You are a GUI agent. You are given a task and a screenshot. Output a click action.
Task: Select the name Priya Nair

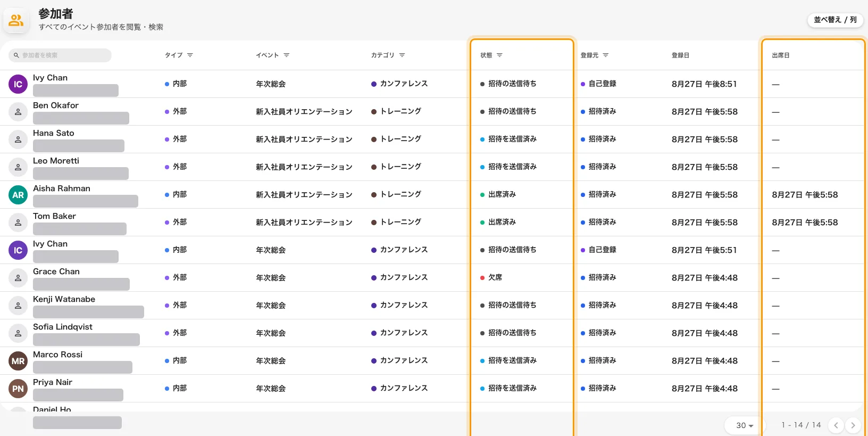tap(53, 382)
